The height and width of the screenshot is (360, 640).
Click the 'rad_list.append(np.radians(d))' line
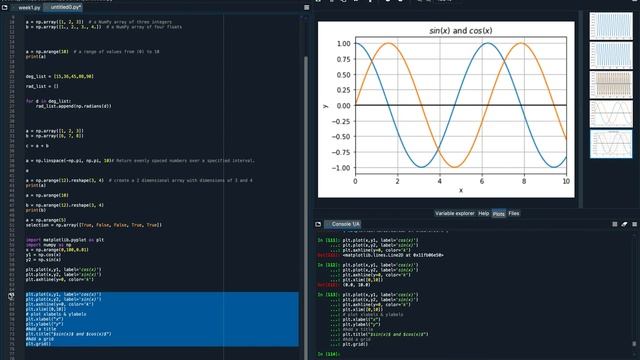73,106
